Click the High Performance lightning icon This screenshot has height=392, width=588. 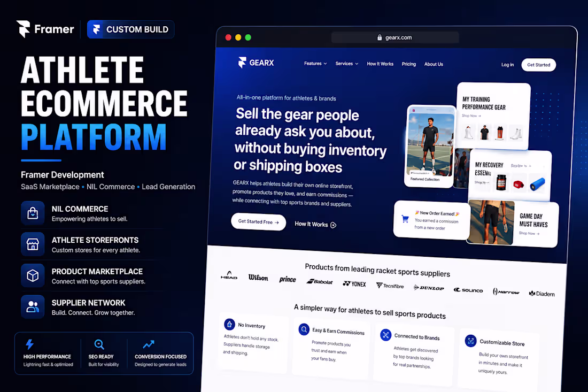(29, 344)
